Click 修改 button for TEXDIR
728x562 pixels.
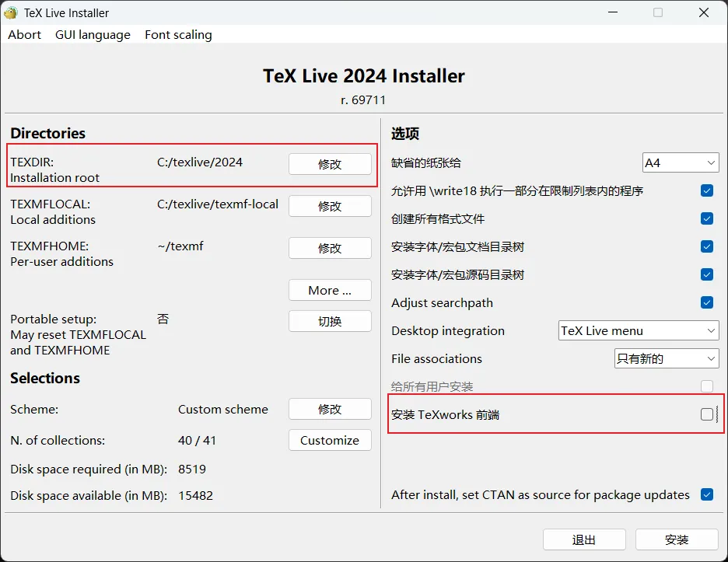(330, 164)
